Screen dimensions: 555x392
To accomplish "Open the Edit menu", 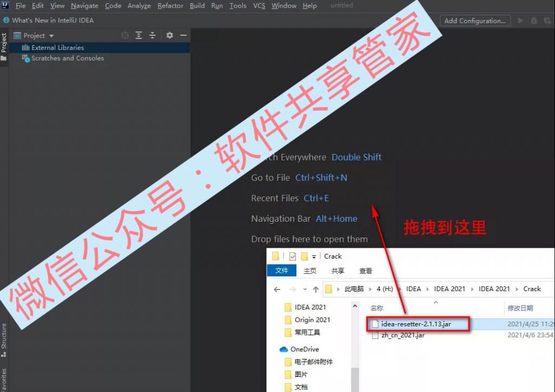I will pos(37,5).
